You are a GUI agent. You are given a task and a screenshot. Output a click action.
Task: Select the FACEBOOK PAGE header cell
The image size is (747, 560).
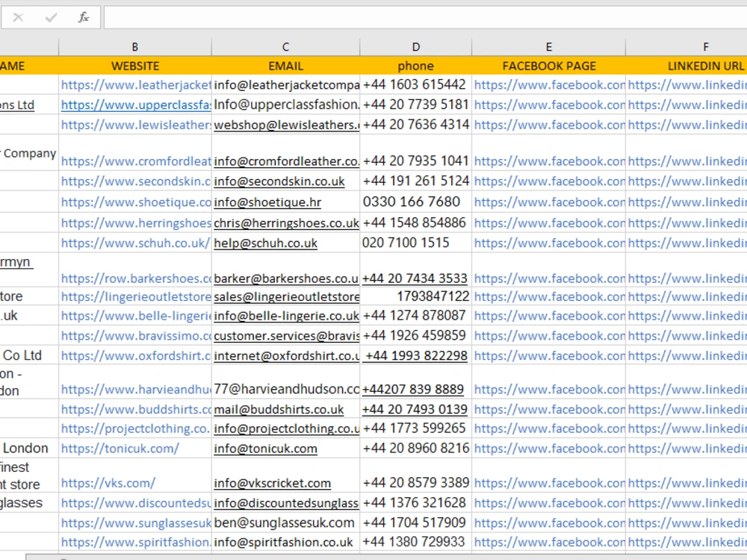click(x=549, y=66)
